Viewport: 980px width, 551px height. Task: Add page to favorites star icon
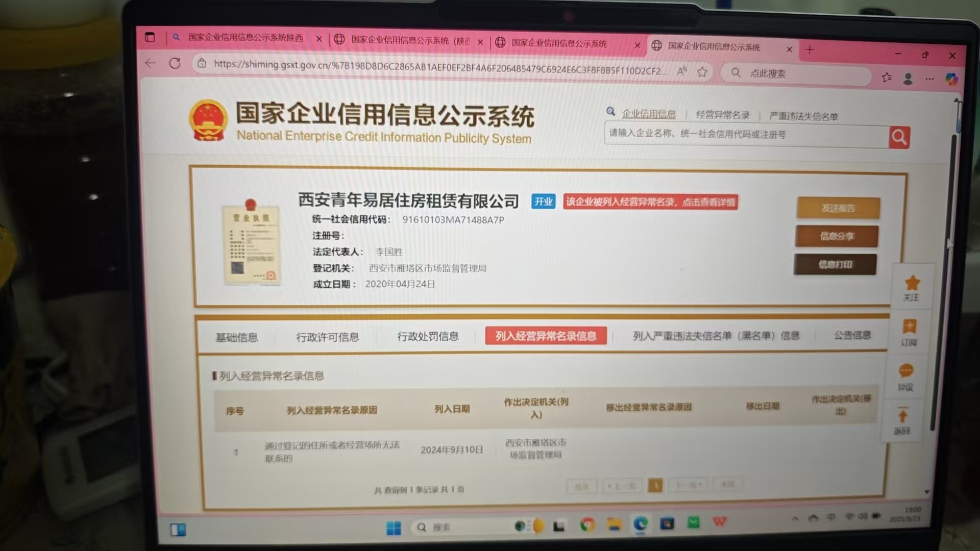click(702, 72)
